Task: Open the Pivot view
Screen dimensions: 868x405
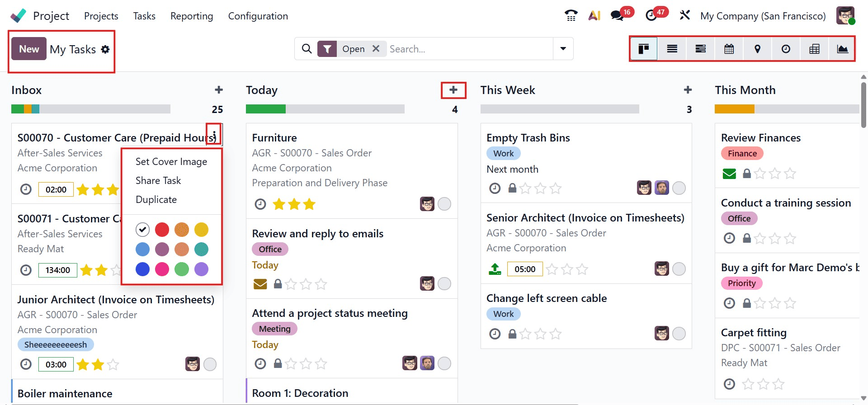Action: (814, 48)
